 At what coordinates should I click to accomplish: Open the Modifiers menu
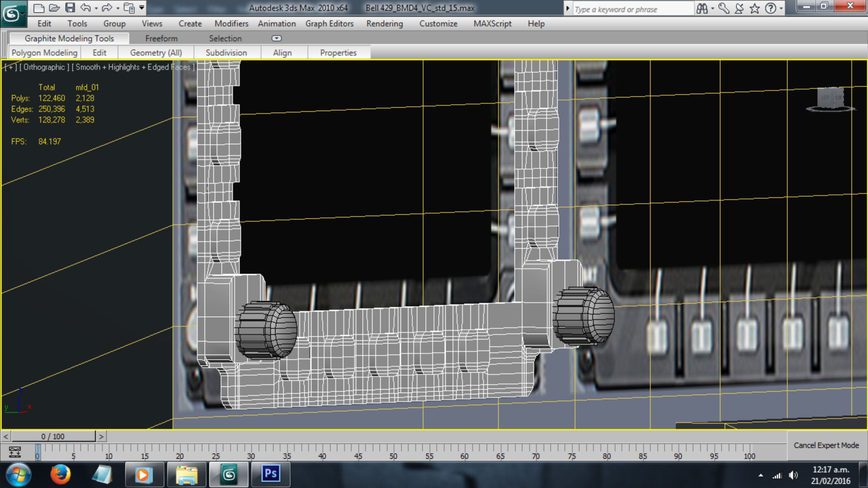231,24
